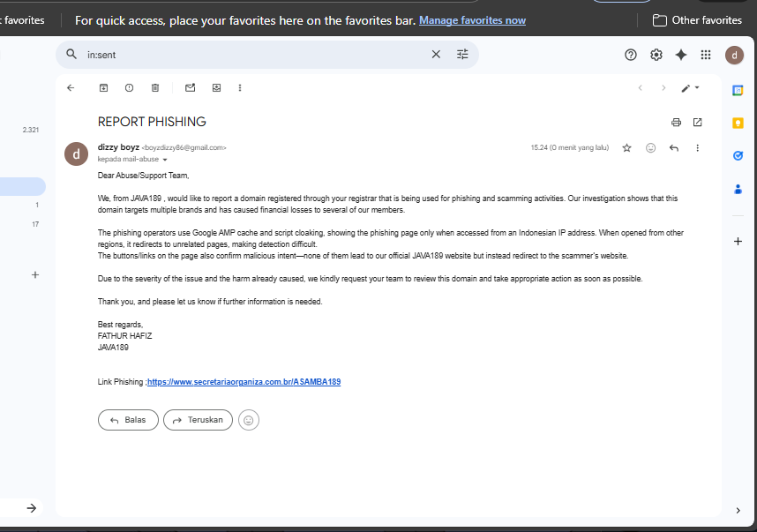Delete the REPORT PHISHING email
Image resolution: width=757 pixels, height=532 pixels.
[155, 88]
